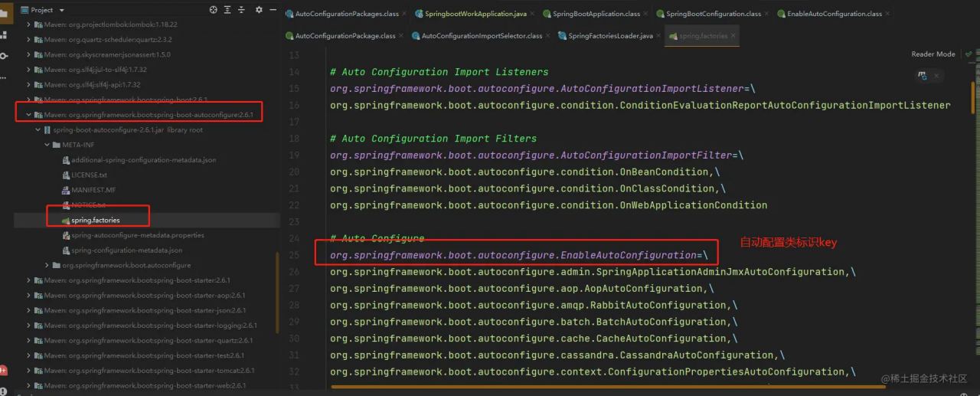Click the red notification badge icon at bottom left
980x396 pixels.
coord(3,370)
